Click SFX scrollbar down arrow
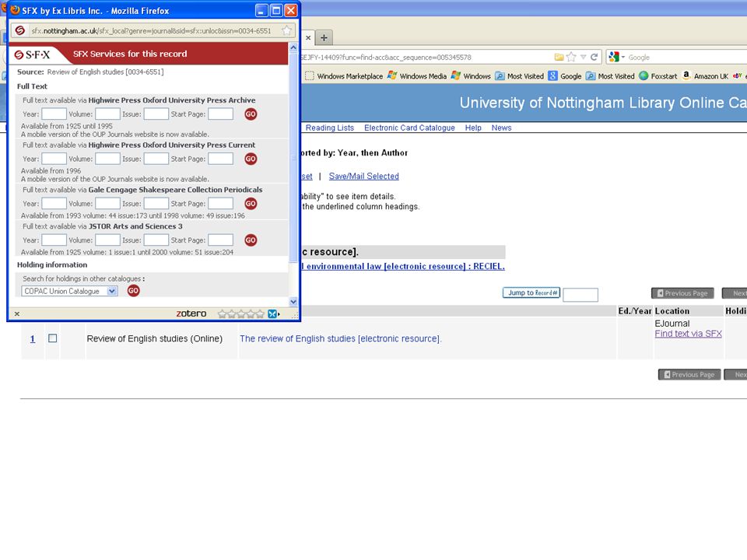The width and height of the screenshot is (747, 560). pyautogui.click(x=293, y=302)
